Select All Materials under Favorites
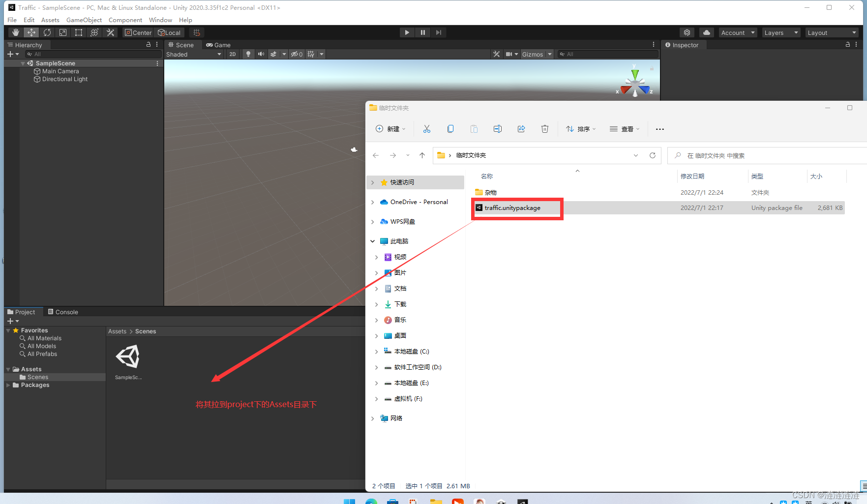Screen dimensions: 867x504 click(44, 338)
